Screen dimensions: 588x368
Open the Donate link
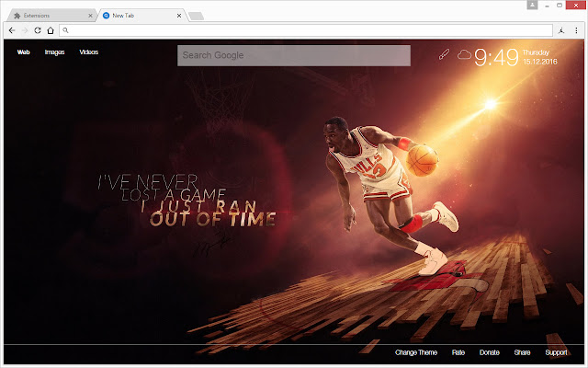[490, 353]
